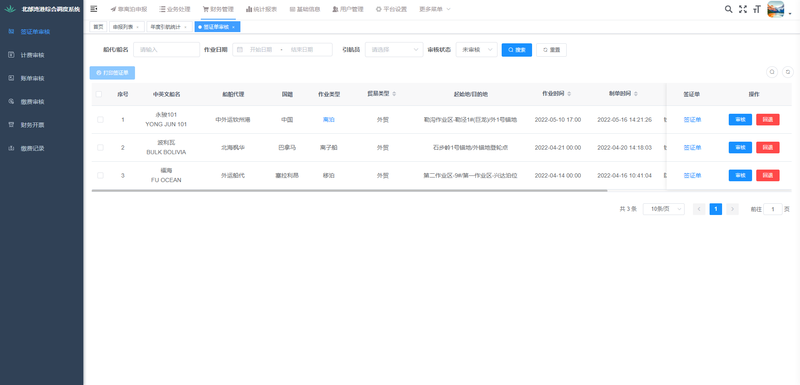800x385 pixels.
Task: Select page 1 in pagination
Action: click(716, 209)
